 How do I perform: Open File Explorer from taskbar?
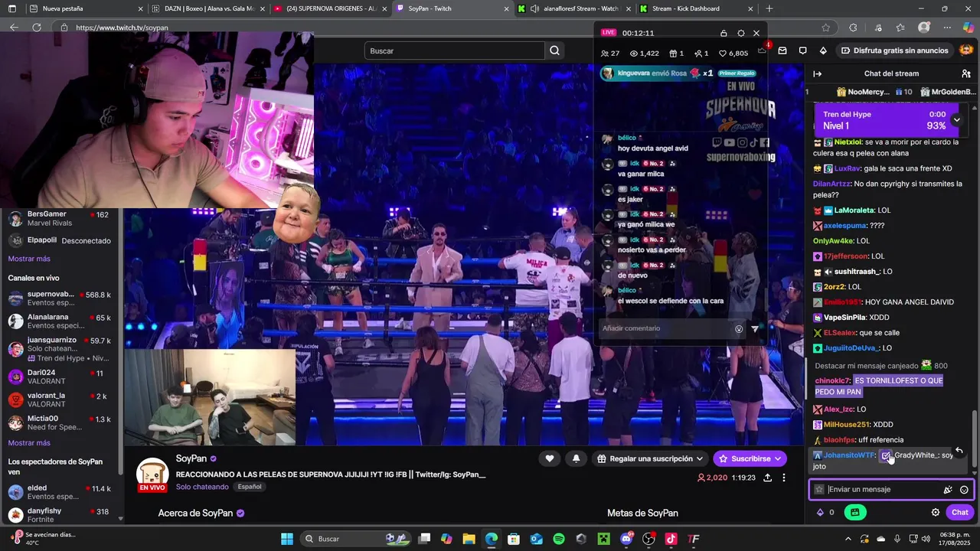point(469,539)
